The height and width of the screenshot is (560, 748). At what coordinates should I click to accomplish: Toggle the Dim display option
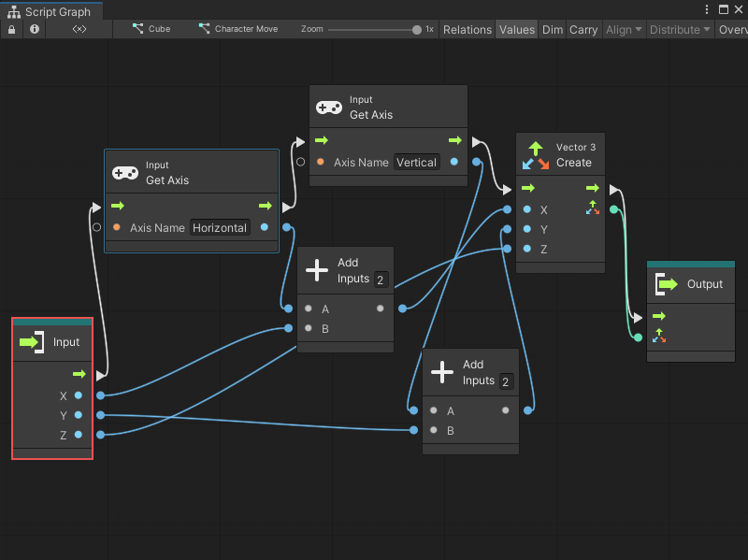point(552,29)
